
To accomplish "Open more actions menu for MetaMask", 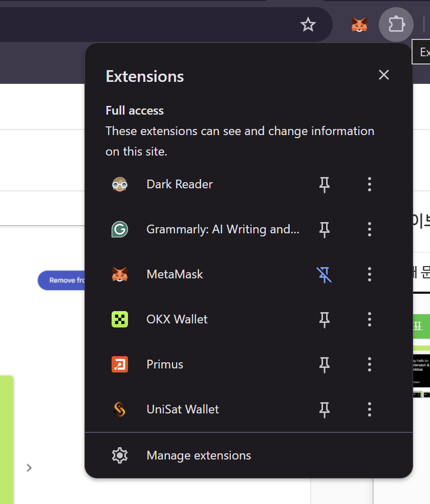I will [370, 274].
